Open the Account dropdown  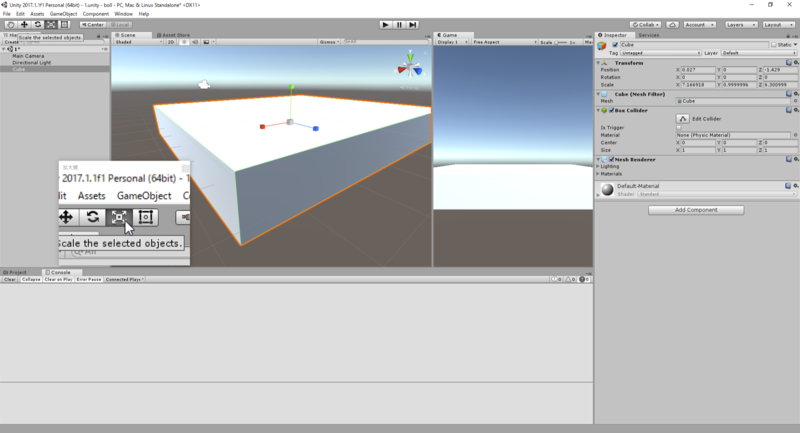(698, 24)
